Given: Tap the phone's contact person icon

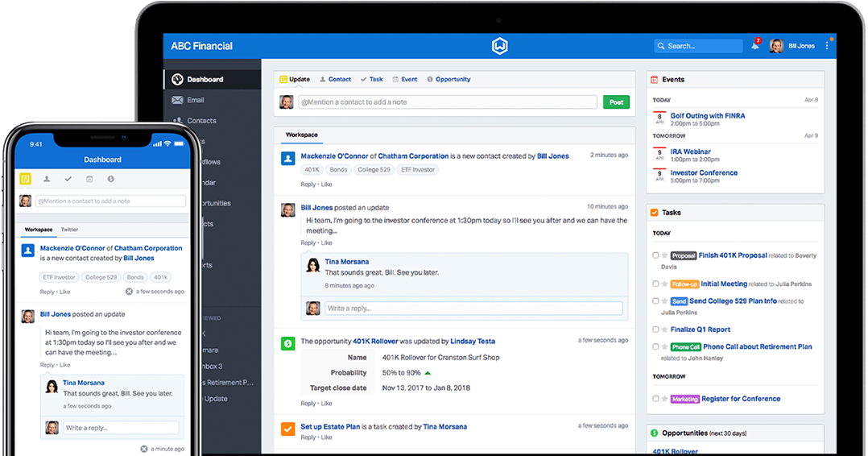Looking at the screenshot, I should [x=47, y=179].
